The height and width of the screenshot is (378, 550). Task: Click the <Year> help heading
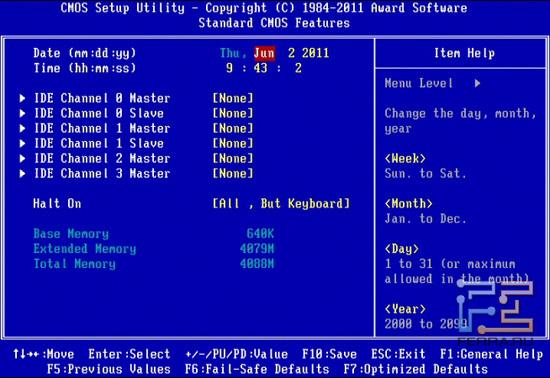(405, 309)
